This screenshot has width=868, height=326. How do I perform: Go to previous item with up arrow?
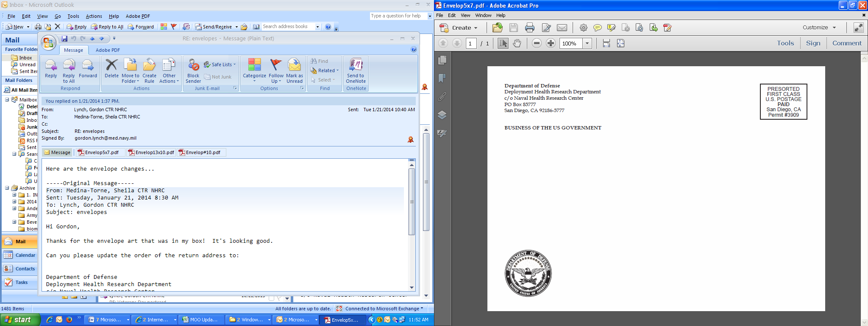(x=92, y=39)
